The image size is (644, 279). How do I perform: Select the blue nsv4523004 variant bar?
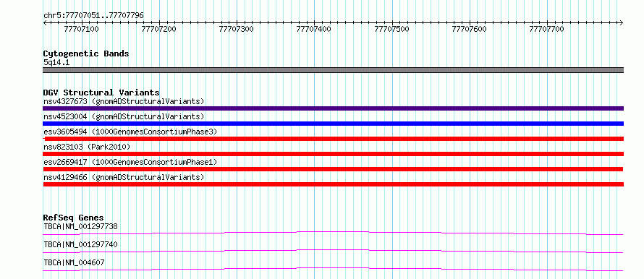tap(333, 124)
